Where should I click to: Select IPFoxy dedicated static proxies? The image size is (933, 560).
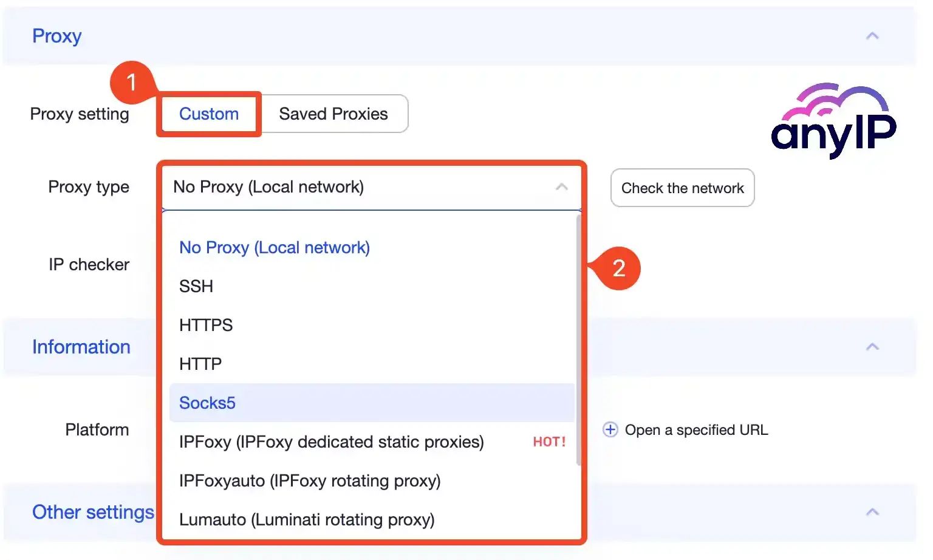click(x=331, y=442)
